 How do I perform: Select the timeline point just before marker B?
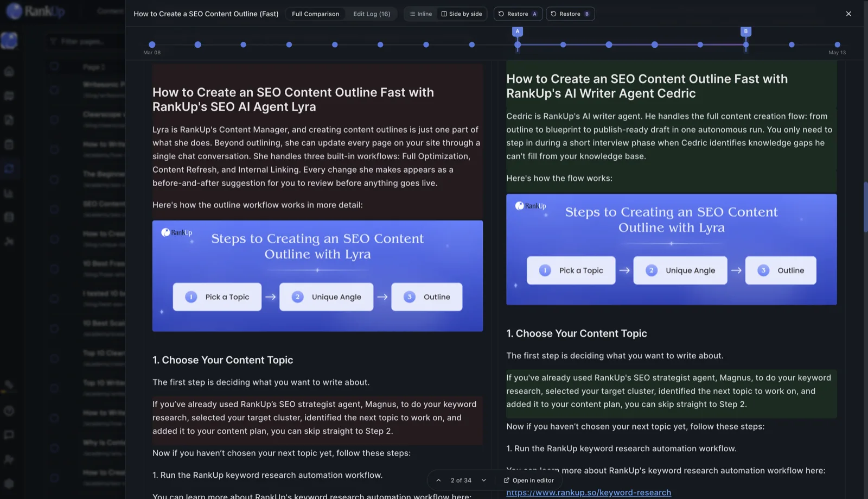700,45
